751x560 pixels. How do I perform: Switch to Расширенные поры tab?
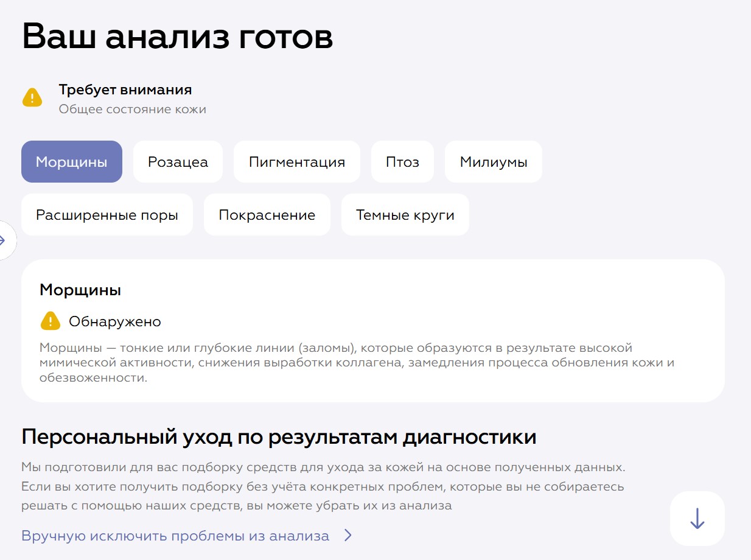coord(107,215)
